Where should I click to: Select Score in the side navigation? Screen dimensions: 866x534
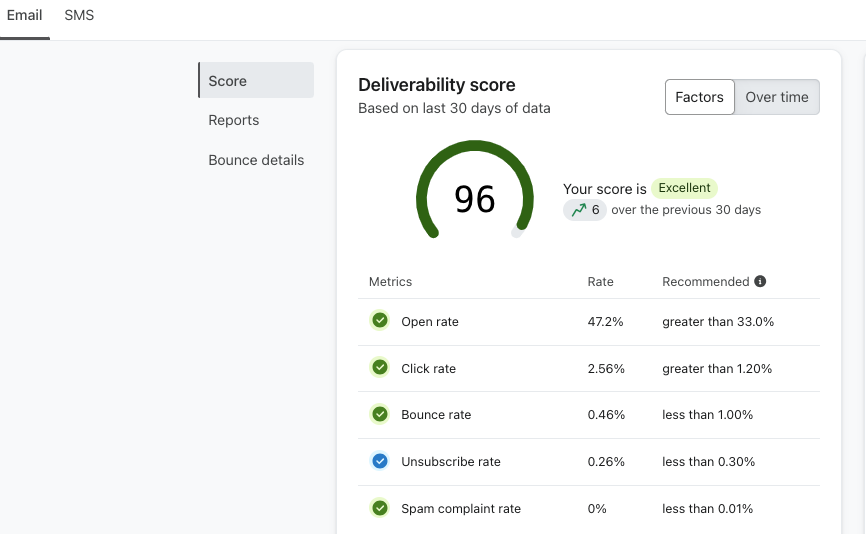[227, 81]
